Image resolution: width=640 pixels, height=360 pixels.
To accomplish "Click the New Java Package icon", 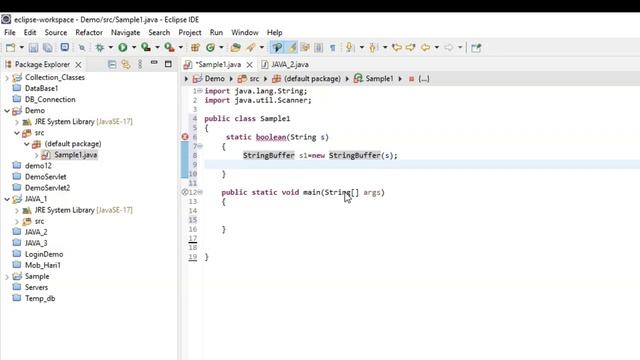I will coord(195,48).
